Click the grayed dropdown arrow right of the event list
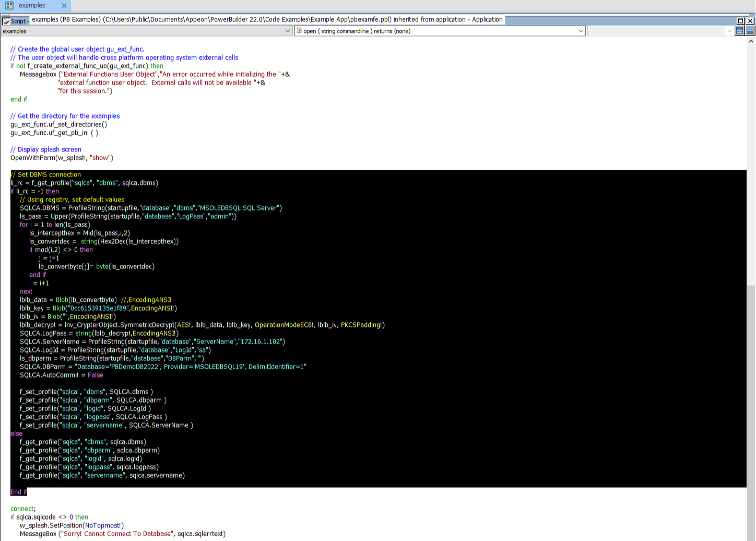The image size is (756, 541). [x=729, y=31]
